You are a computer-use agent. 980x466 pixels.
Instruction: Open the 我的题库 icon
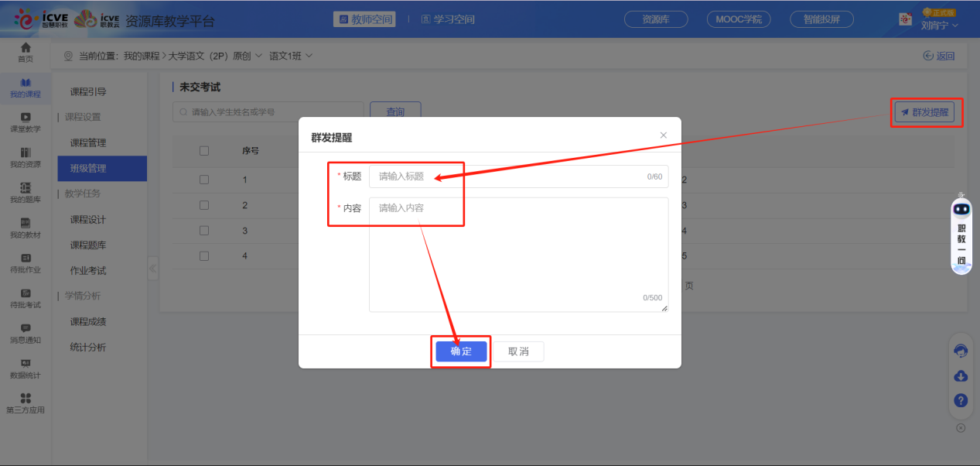pos(25,192)
